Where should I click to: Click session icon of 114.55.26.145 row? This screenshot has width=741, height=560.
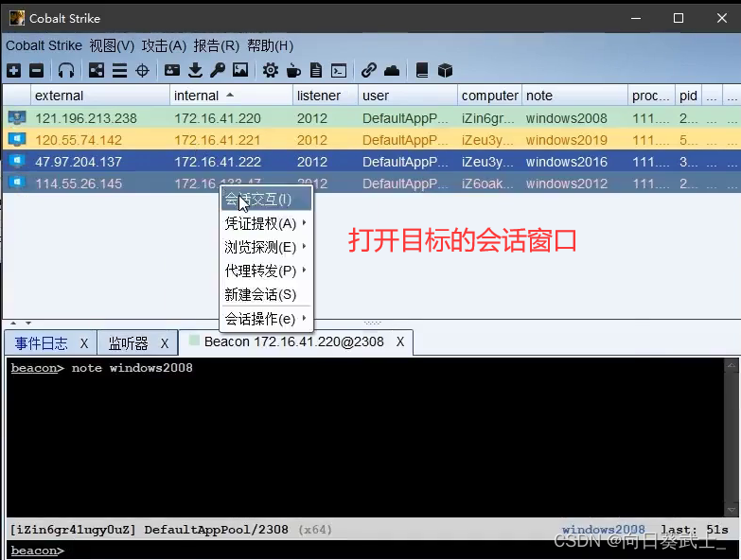coord(17,183)
